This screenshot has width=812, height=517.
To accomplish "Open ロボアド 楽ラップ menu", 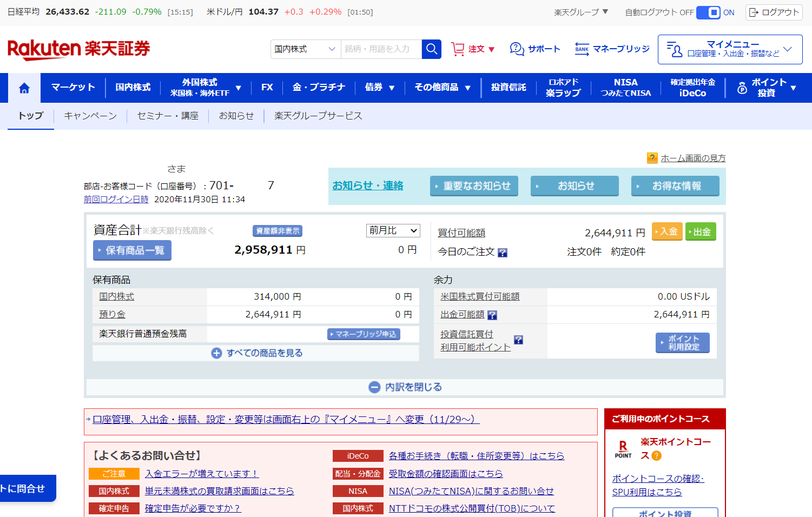I will 563,88.
